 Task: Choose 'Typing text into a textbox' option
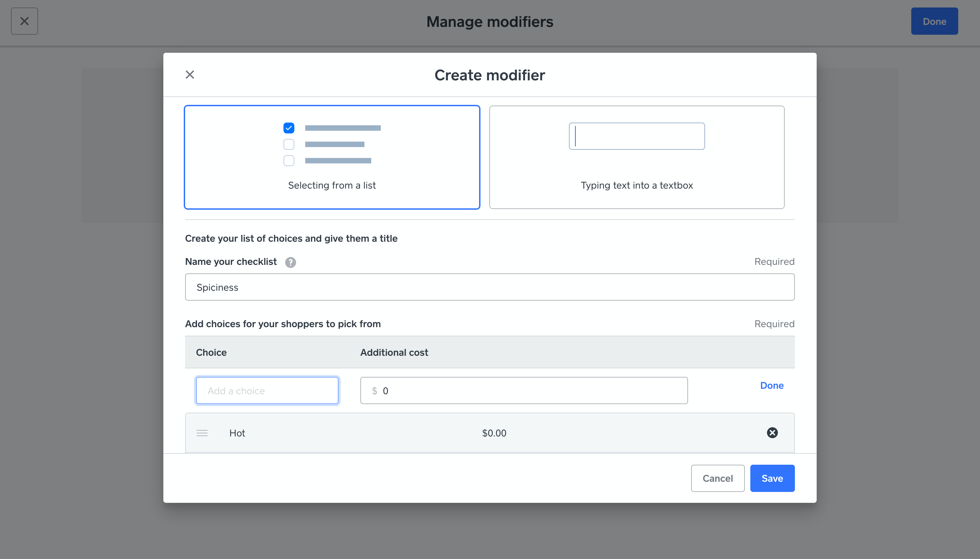tap(637, 157)
